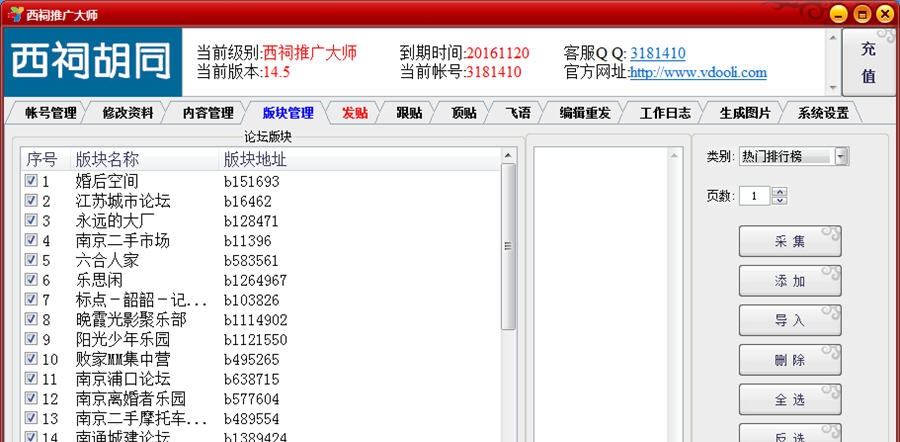Toggle checkbox for 南京浦口论坛
Image resolution: width=900 pixels, height=442 pixels.
tap(31, 378)
